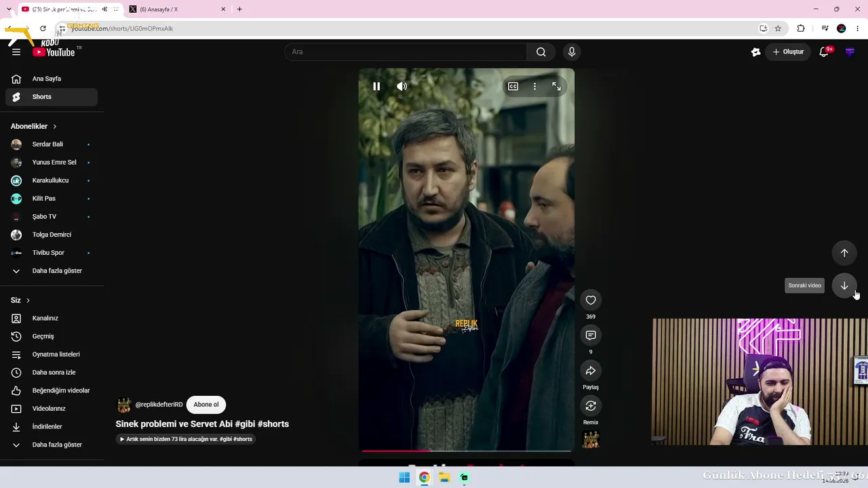Open Videolarınız in the sidebar
This screenshot has height=488, width=868.
click(x=52, y=409)
